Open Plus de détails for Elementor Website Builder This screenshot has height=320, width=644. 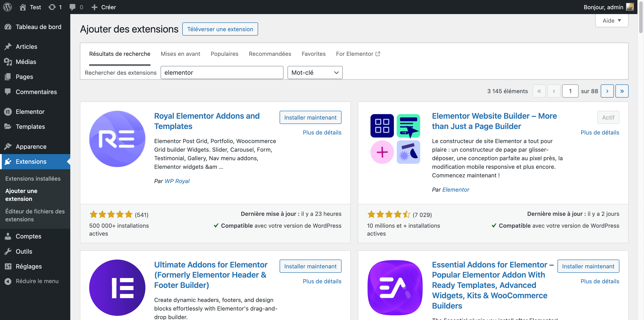tap(600, 132)
